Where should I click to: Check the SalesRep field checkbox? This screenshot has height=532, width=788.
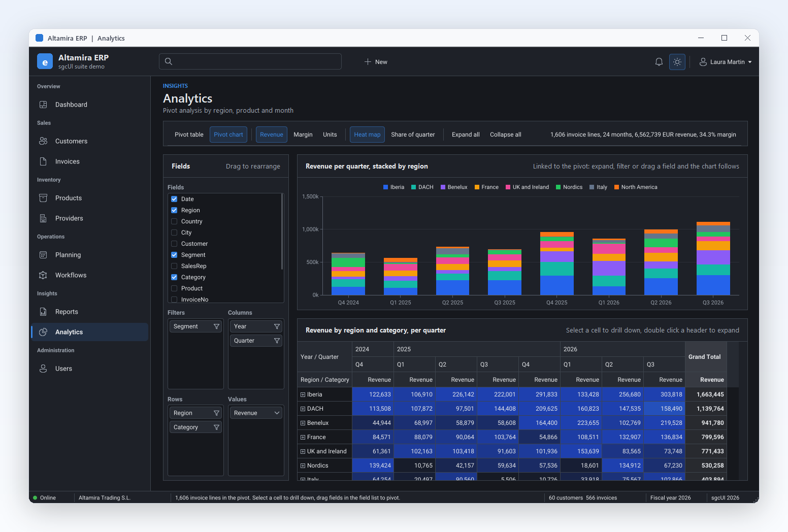174,266
